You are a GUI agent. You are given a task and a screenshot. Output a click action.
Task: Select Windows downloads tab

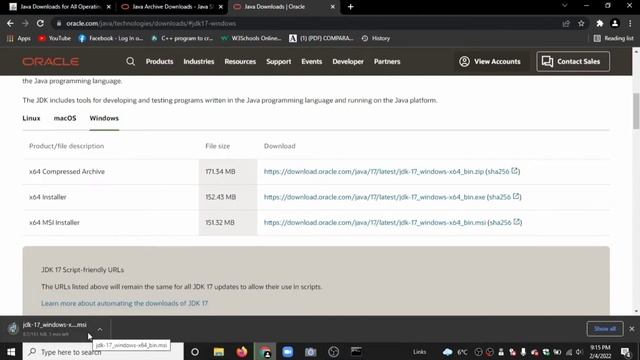pyautogui.click(x=104, y=118)
